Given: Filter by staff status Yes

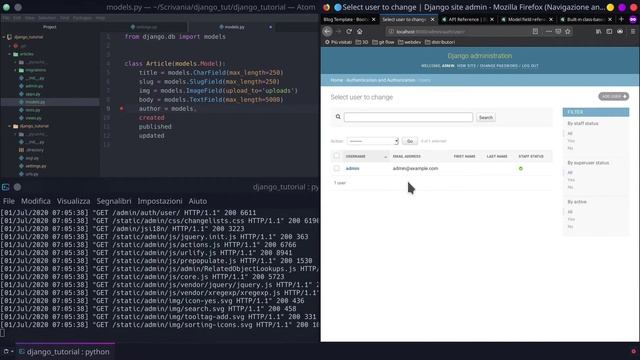Looking at the screenshot, I should [x=571, y=141].
